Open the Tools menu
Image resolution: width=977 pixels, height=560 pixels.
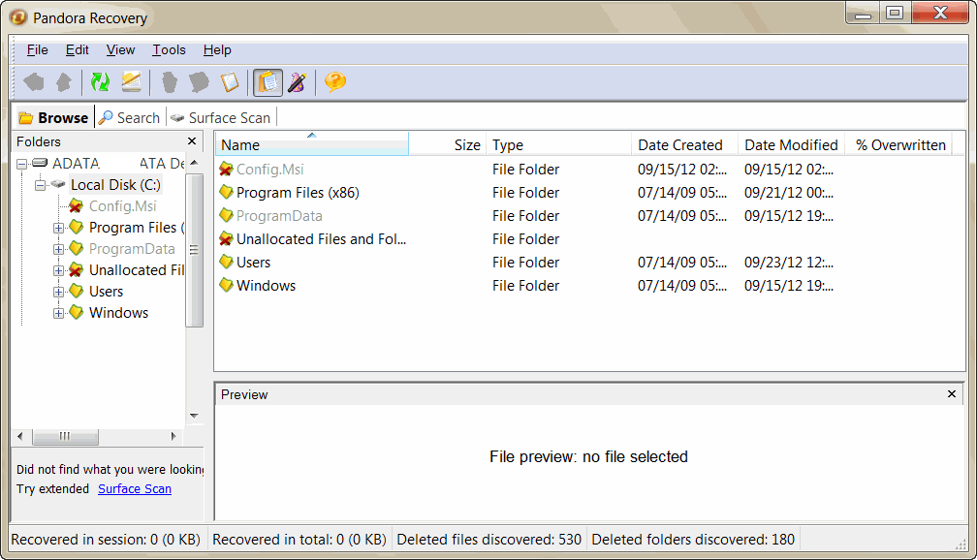click(x=169, y=49)
